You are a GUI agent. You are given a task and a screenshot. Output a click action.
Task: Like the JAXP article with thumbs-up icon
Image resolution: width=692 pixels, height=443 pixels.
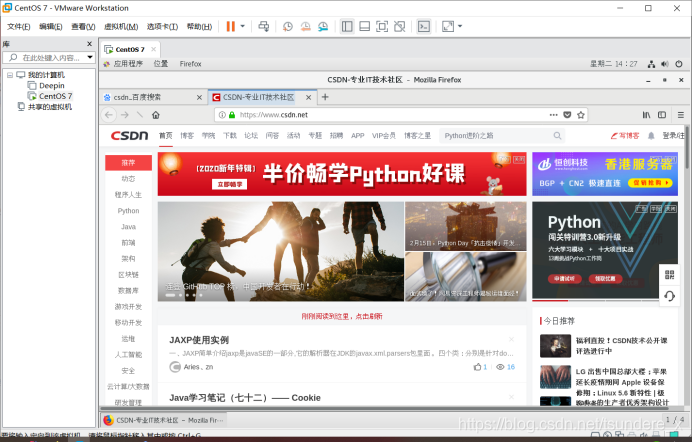pyautogui.click(x=478, y=367)
